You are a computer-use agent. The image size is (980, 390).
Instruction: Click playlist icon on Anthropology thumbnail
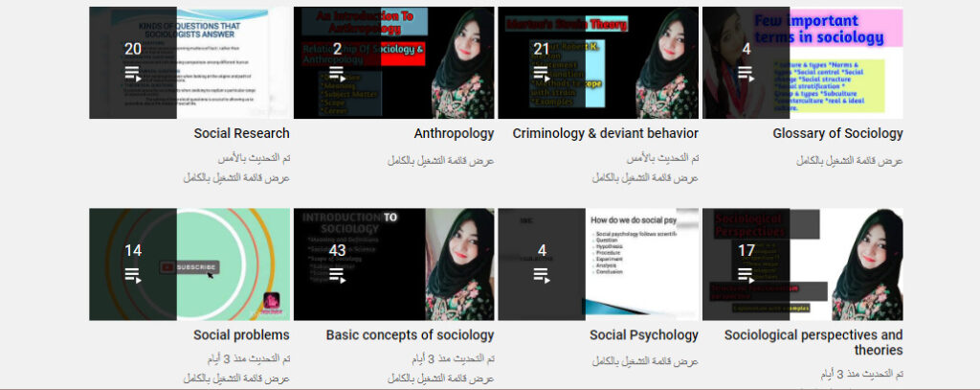click(x=337, y=75)
